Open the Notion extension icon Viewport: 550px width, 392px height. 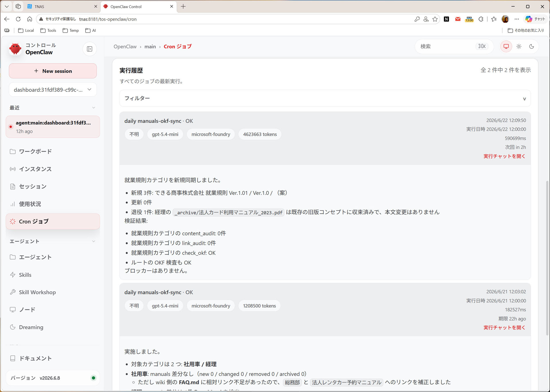pyautogui.click(x=446, y=19)
